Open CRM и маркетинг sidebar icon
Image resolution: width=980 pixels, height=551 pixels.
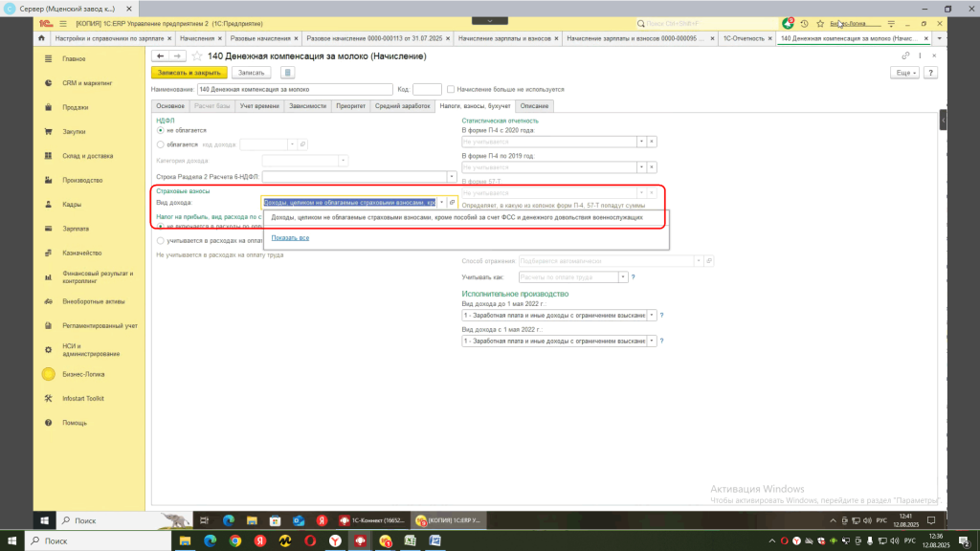[48, 83]
